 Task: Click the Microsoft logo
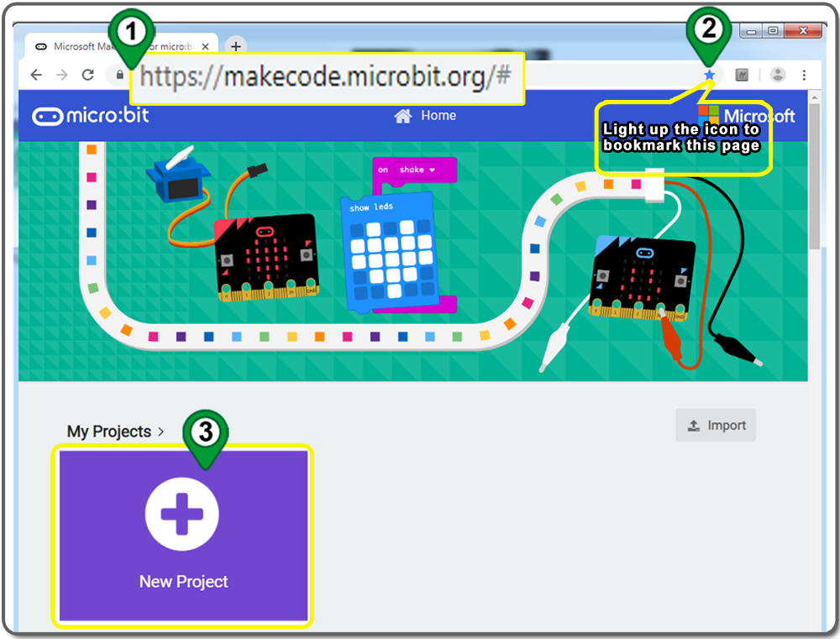(747, 115)
